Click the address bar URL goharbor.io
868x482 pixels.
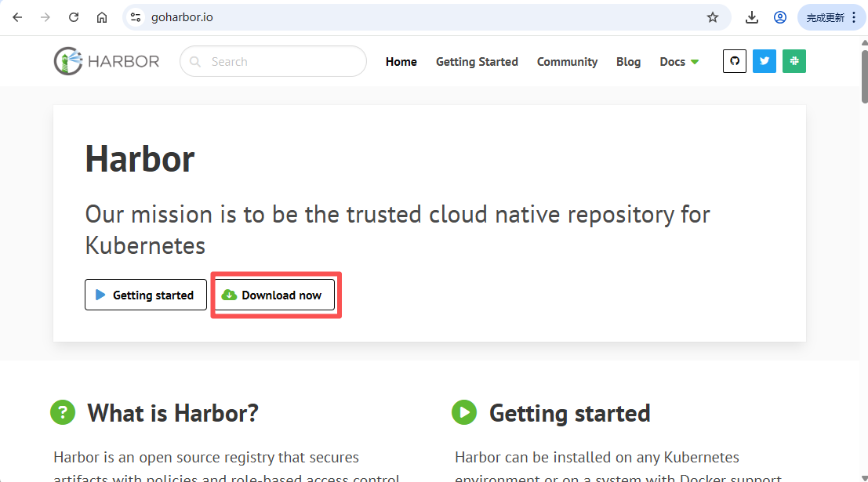[182, 17]
